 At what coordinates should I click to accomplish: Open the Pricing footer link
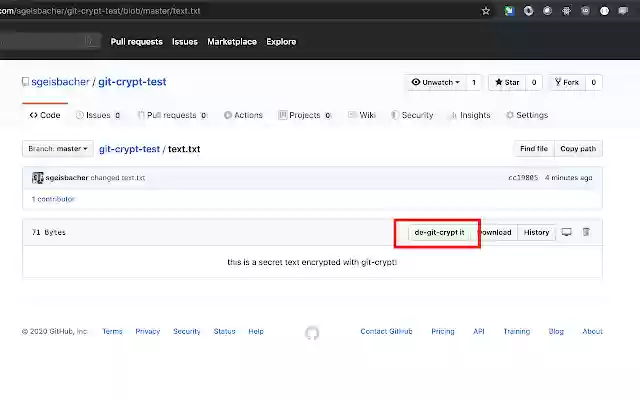443,331
